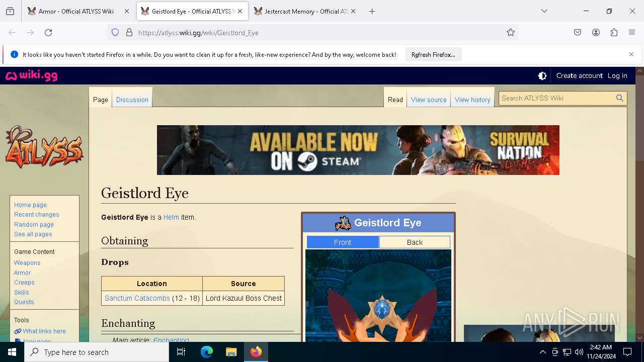Image resolution: width=644 pixels, height=362 pixels.
Task: Click the Geistlord Eye infobox image
Action: pos(378,296)
